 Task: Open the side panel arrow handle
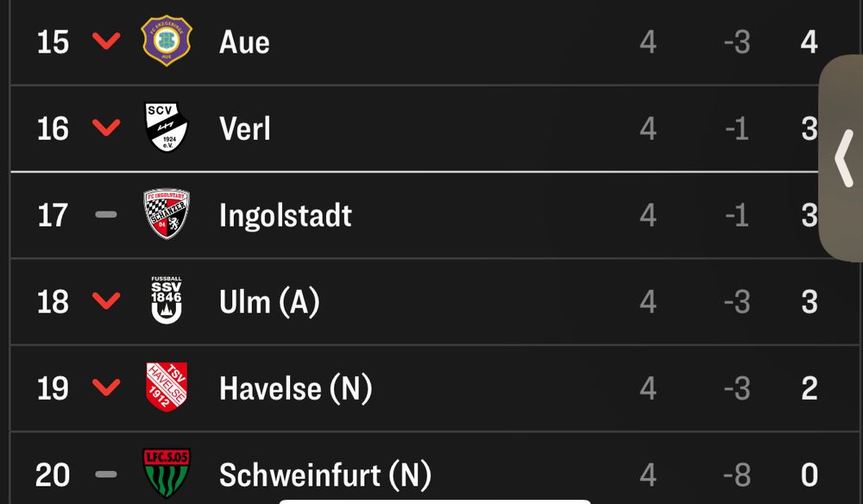click(x=843, y=158)
